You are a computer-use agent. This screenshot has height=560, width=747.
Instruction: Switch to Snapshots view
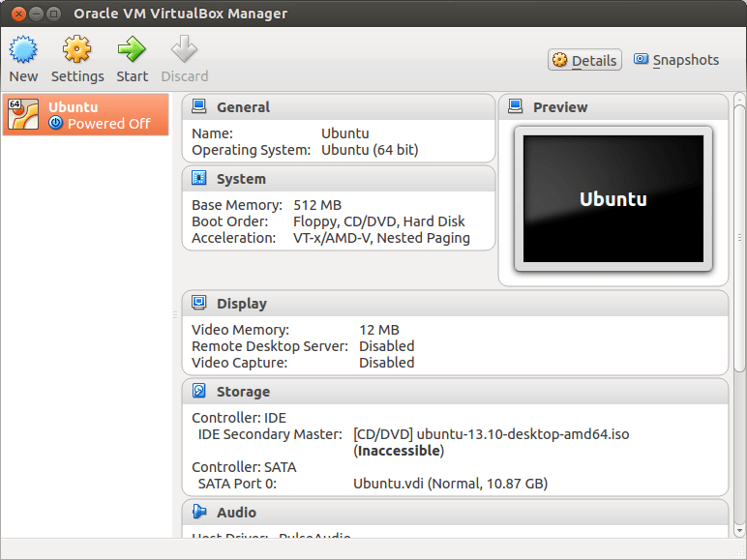pos(676,60)
